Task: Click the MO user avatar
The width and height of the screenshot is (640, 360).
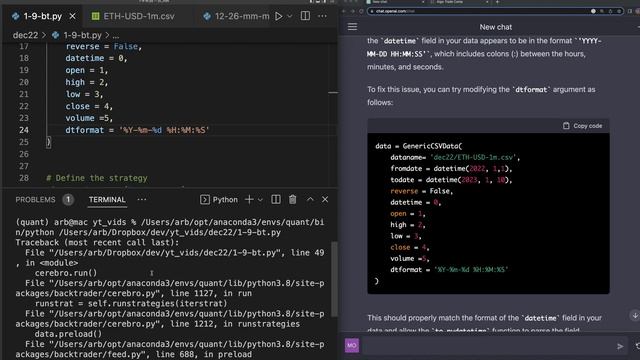Action: click(x=352, y=345)
